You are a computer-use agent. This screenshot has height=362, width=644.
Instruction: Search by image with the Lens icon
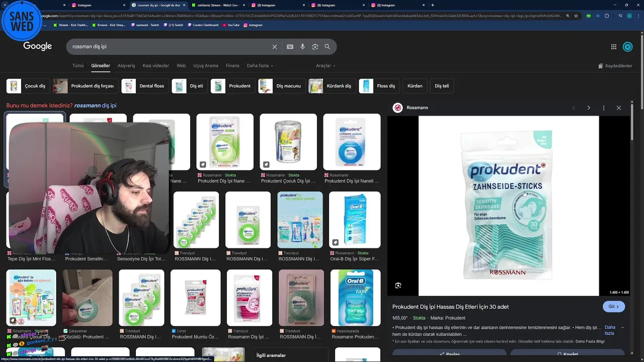click(x=315, y=47)
